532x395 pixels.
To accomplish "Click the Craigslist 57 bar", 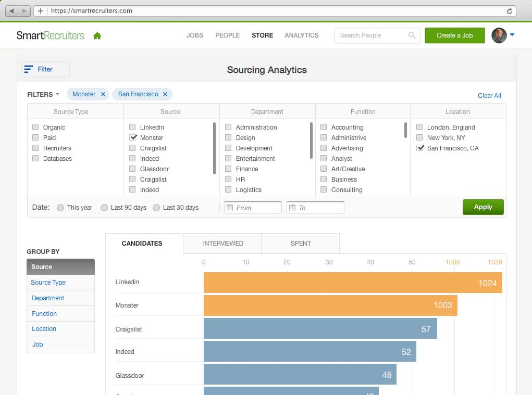I will (320, 328).
